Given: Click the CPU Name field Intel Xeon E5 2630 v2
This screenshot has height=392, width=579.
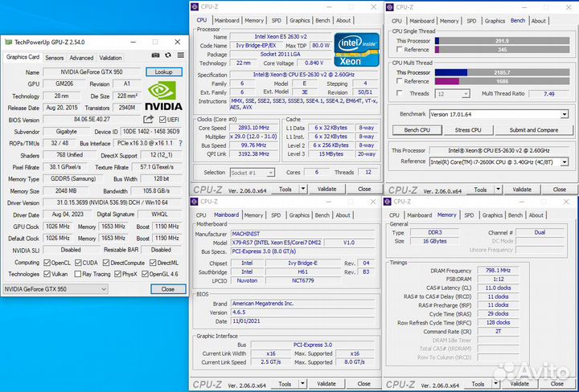Looking at the screenshot, I should [281, 36].
